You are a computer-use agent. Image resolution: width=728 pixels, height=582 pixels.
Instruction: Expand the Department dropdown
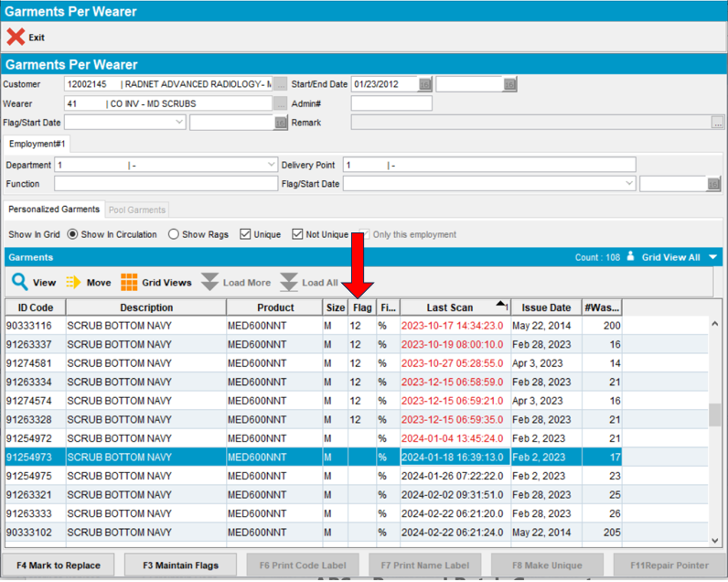(x=271, y=165)
